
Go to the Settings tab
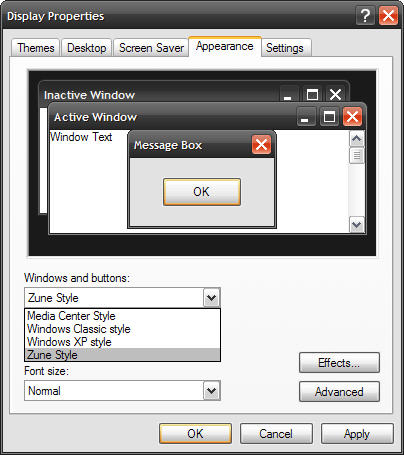coord(285,48)
